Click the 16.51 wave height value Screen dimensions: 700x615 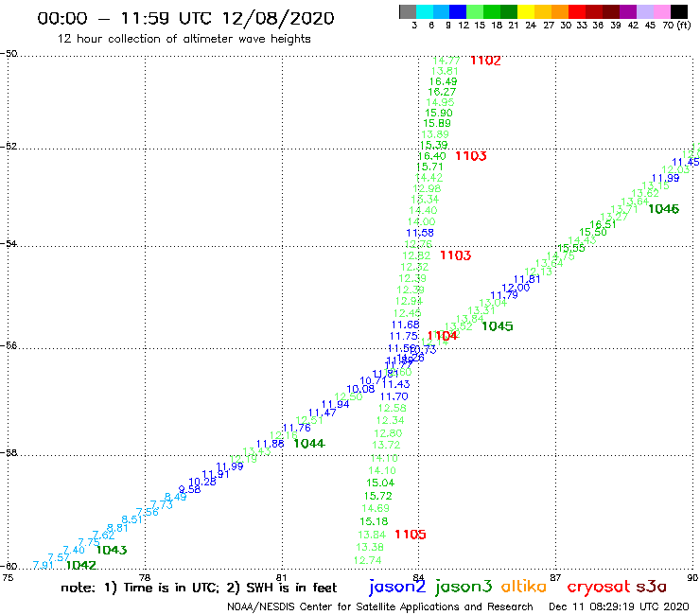[603, 224]
